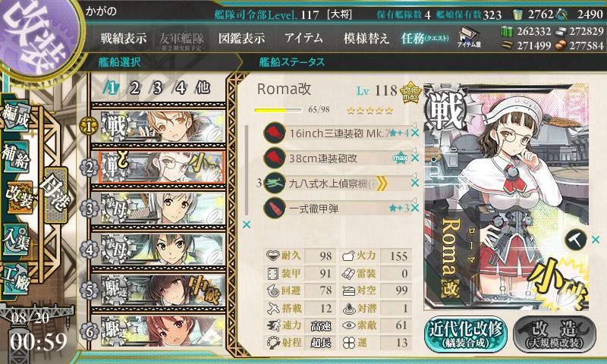The width and height of the screenshot is (607, 364).
Task: Select fleet tab 2
Action: coord(134,88)
